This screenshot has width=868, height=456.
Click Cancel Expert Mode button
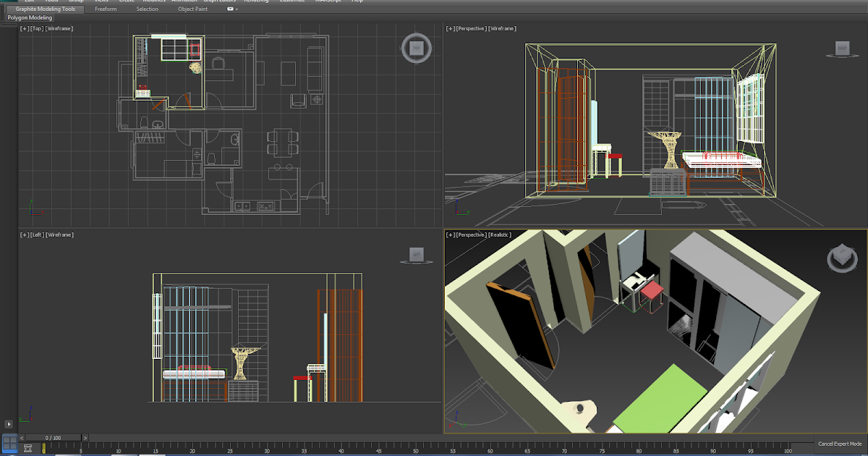840,444
